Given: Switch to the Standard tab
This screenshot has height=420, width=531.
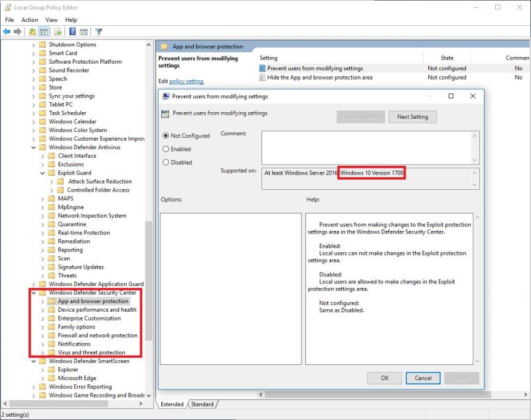Looking at the screenshot, I should click(x=202, y=404).
